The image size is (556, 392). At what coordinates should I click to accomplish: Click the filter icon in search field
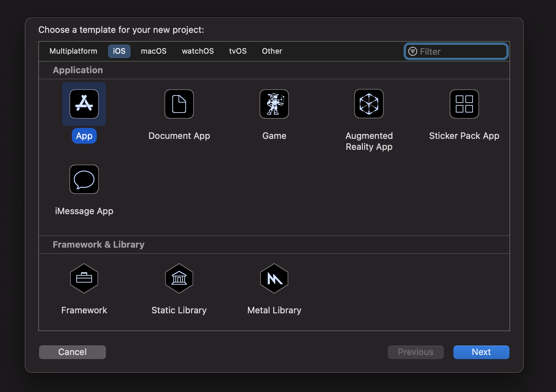pyautogui.click(x=413, y=51)
